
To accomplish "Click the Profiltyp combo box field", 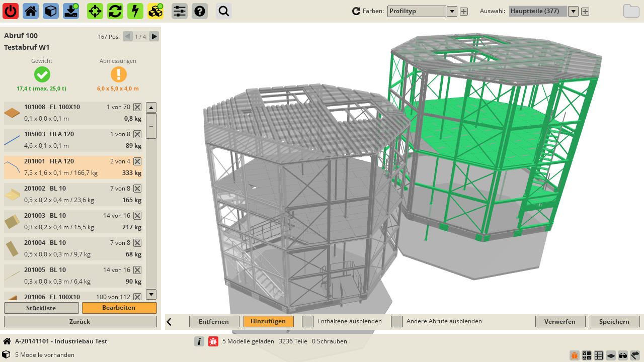I will coord(417,11).
